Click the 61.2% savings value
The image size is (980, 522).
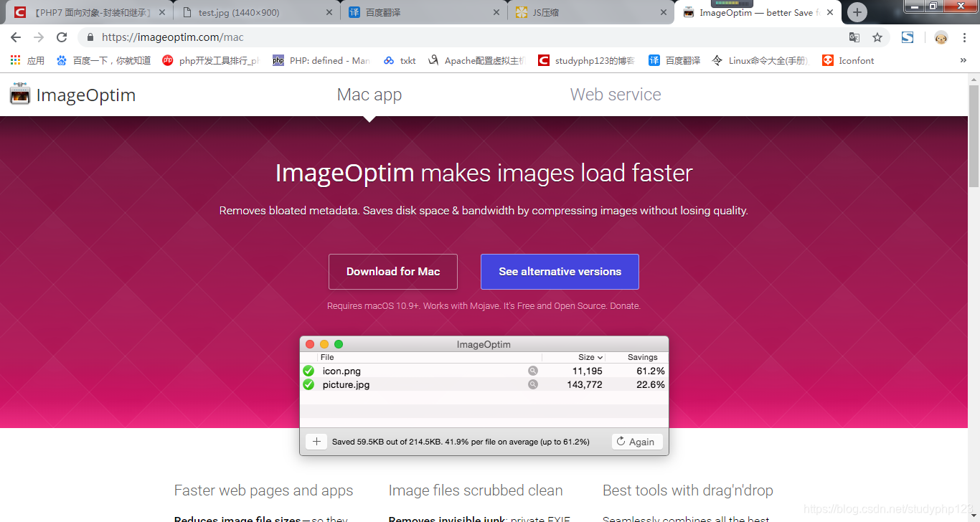[651, 371]
